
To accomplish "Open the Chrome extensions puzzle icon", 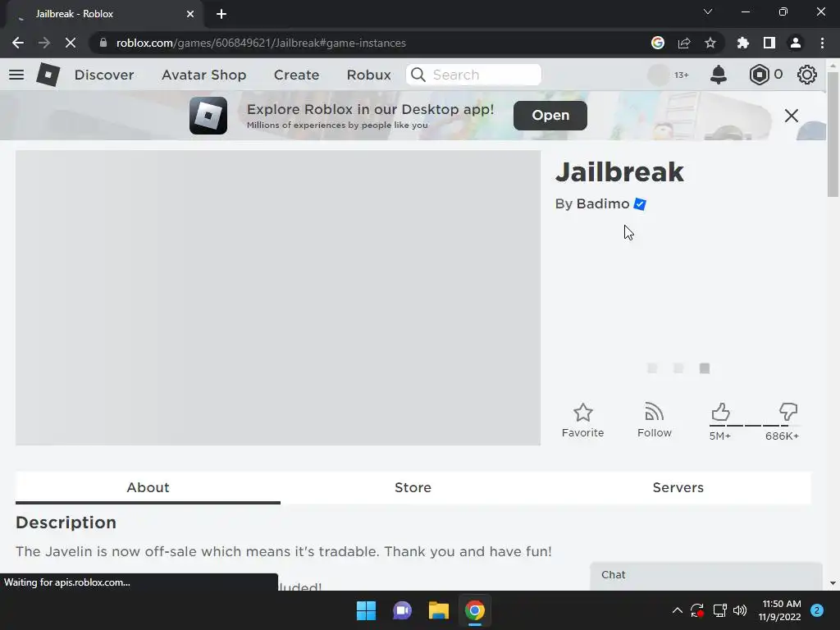I will point(743,43).
